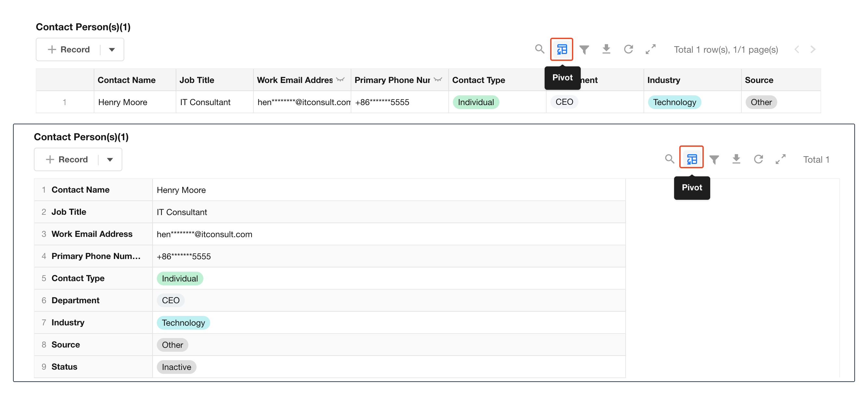Reveal masked Primary Phone Number column

(438, 80)
